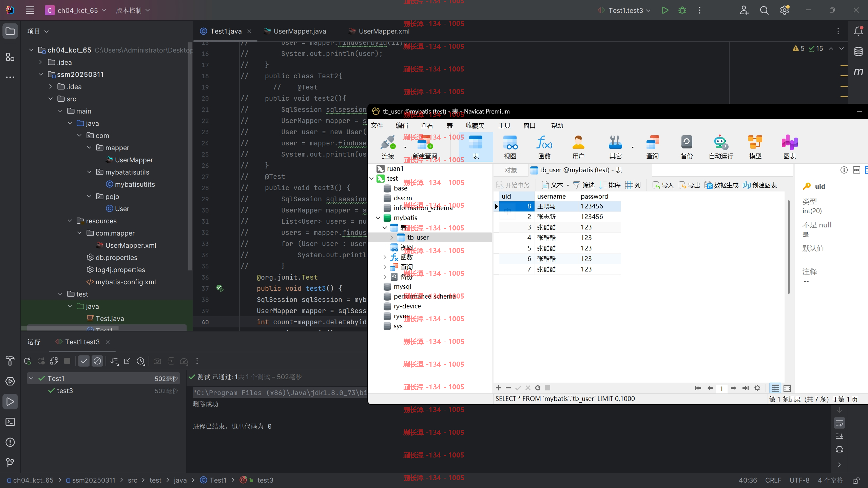Open the Terminal tool window icon

click(x=10, y=422)
